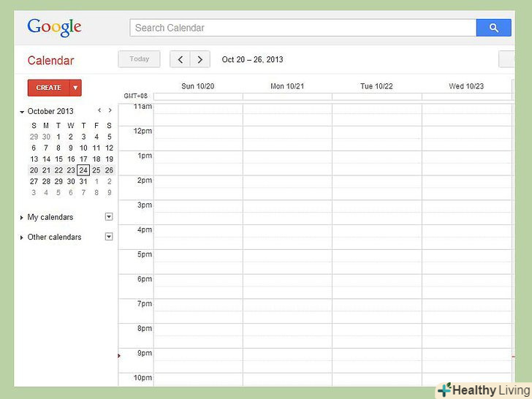Expand the My calendars section
This screenshot has width=532, height=399.
click(22, 218)
